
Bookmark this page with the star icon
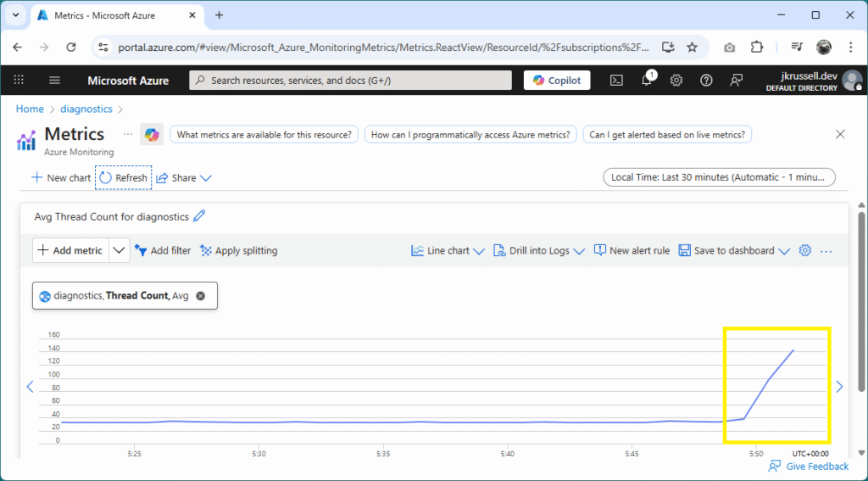692,48
